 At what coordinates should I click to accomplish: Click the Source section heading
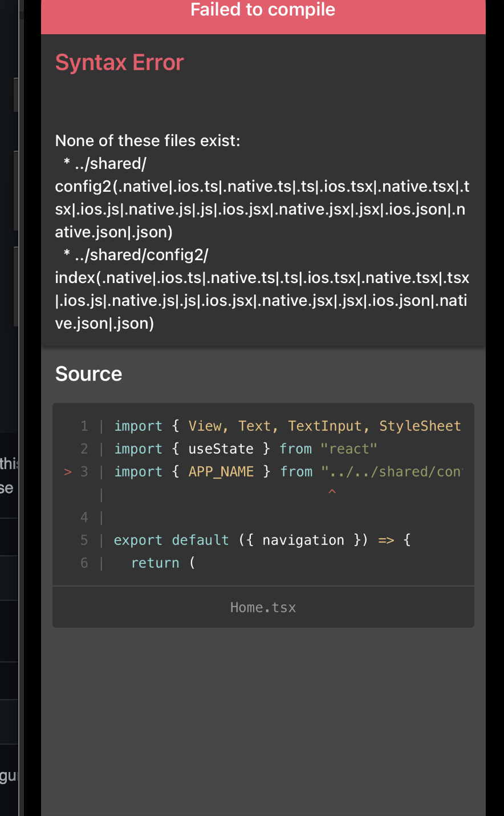click(x=88, y=374)
